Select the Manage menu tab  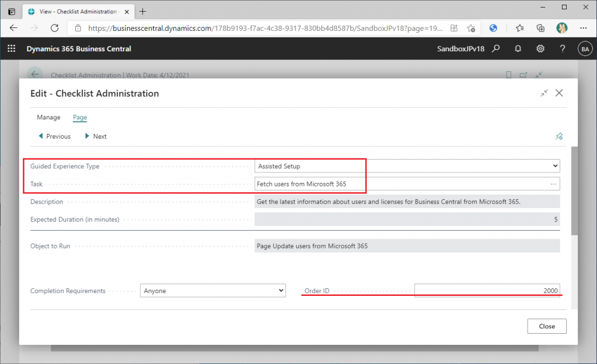(48, 117)
